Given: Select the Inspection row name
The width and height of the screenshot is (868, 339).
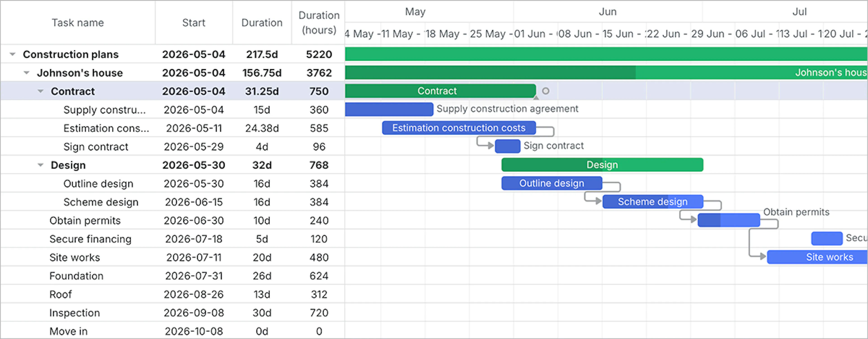Looking at the screenshot, I should tap(74, 313).
